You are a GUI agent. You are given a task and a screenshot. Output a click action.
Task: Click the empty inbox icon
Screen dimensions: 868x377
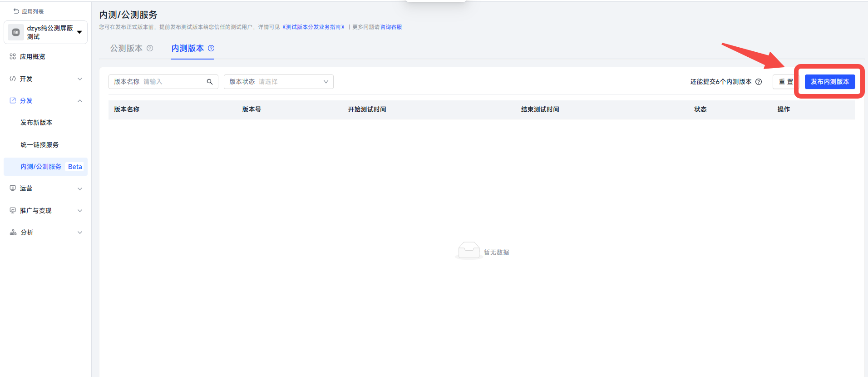(469, 250)
